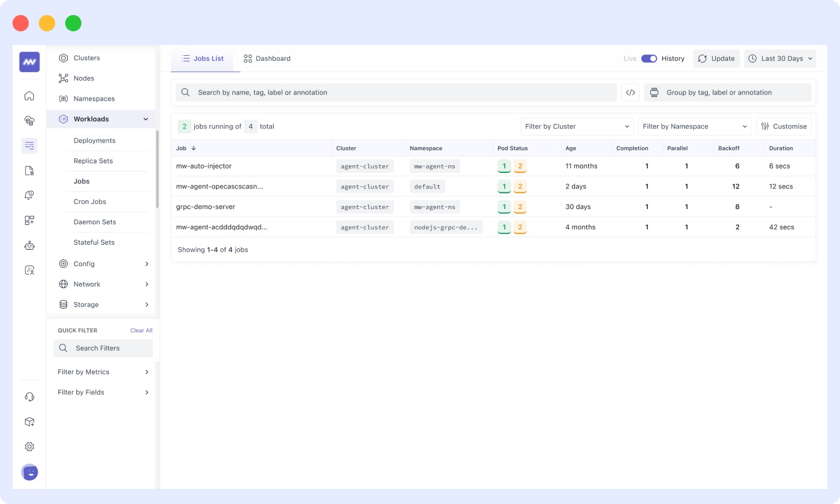The height and width of the screenshot is (504, 840).
Task: Click the code query icon next to search
Action: tap(630, 93)
